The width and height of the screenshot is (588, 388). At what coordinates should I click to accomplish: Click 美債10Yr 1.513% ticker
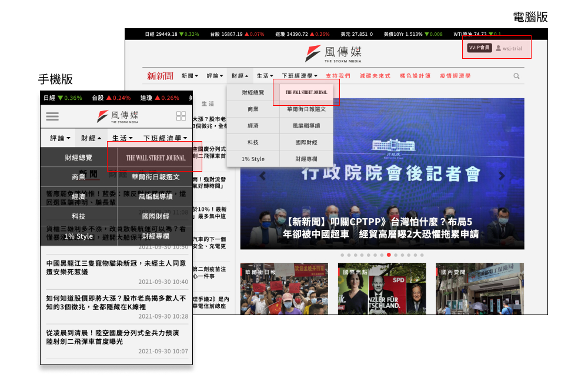413,34
